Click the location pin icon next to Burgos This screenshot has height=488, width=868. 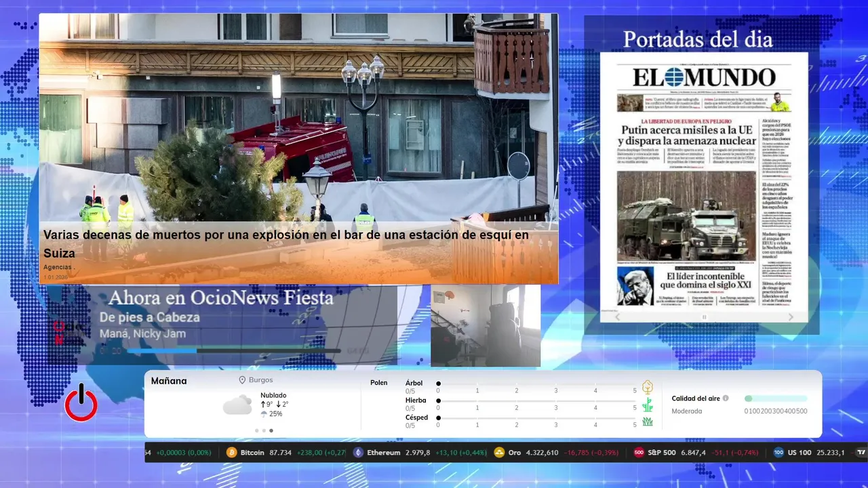tap(242, 380)
